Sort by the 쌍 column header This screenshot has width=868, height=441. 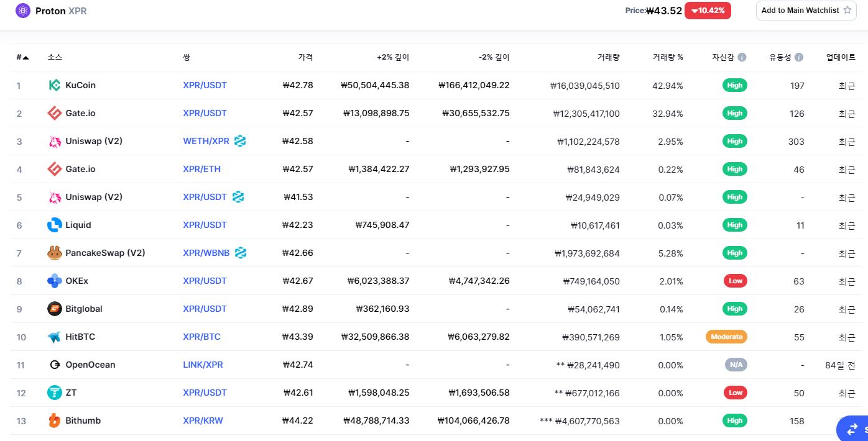pos(187,57)
